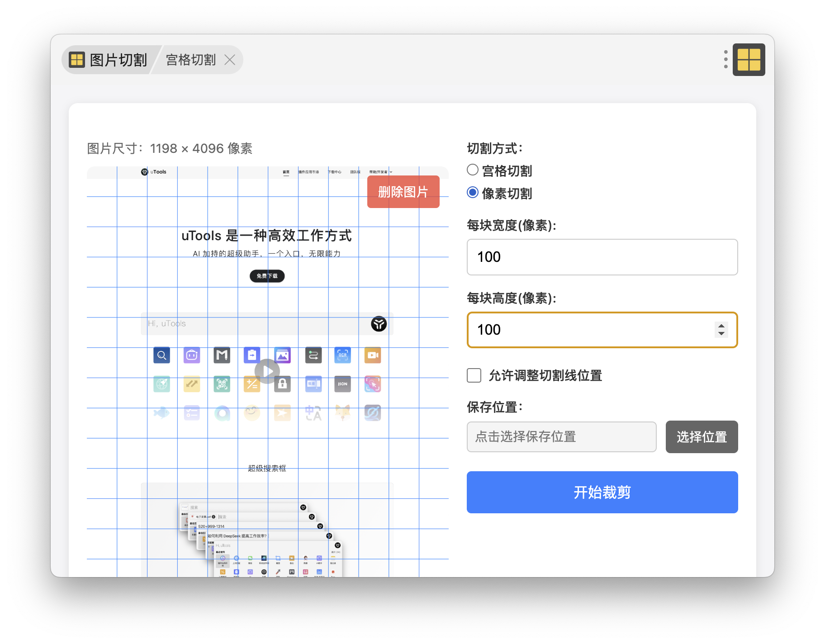Click the uTools logo in preview header

(x=154, y=172)
